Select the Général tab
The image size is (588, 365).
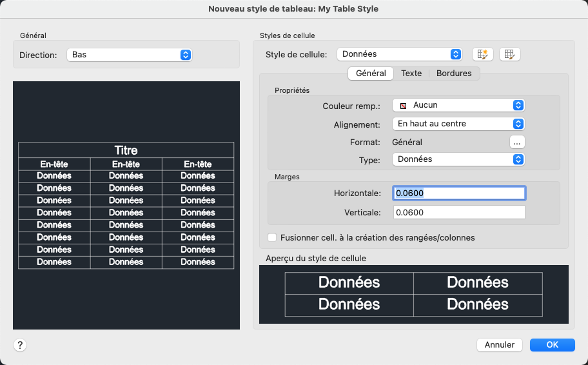[371, 74]
